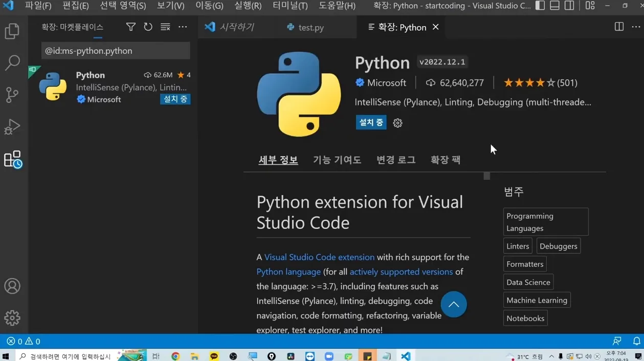Image resolution: width=644 pixels, height=361 pixels.
Task: Open the actively supported versions link
Action: coord(401,271)
